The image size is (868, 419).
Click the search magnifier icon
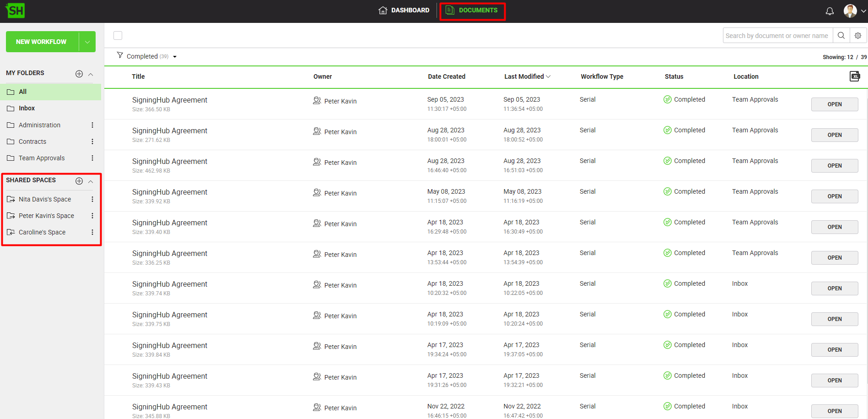click(841, 35)
